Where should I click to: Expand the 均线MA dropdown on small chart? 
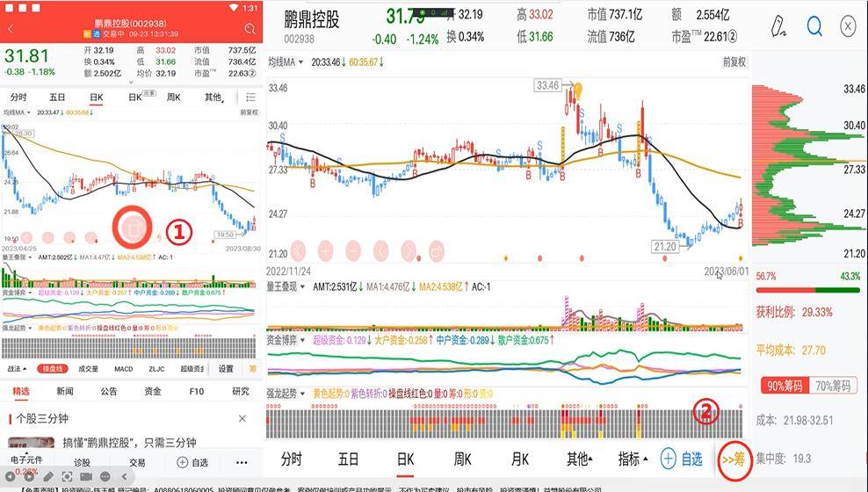(18, 112)
